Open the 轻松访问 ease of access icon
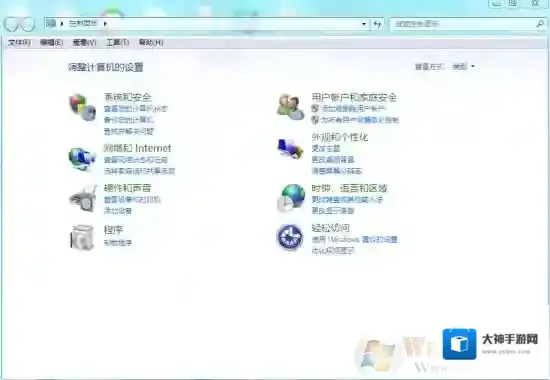 click(x=290, y=237)
